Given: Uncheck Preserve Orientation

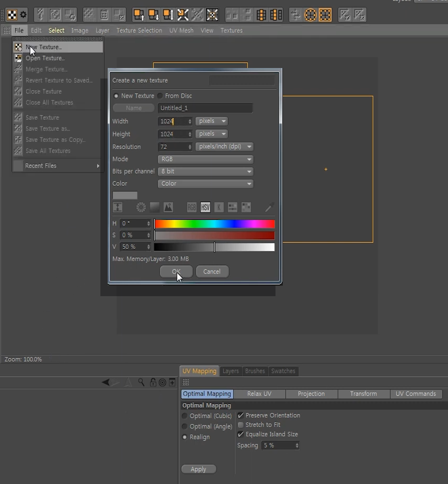Looking at the screenshot, I should pos(240,415).
